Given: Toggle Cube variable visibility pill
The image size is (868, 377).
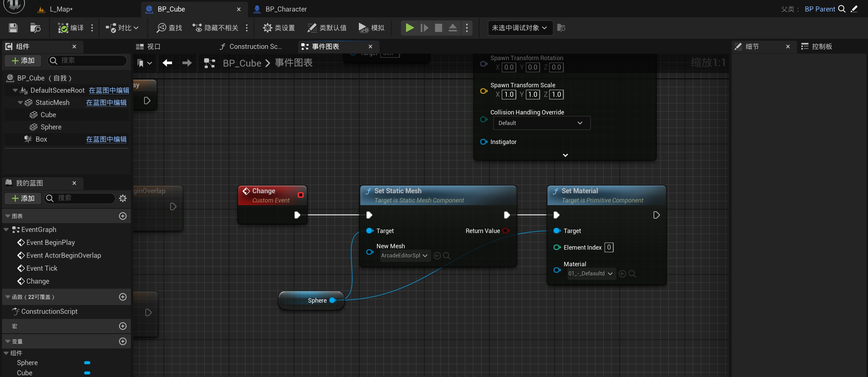Looking at the screenshot, I should [87, 373].
